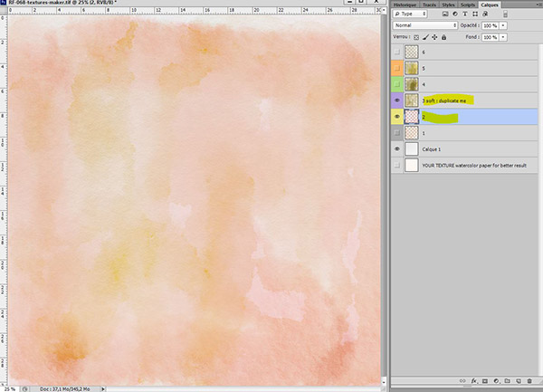Open the layer filter Type dropdown
The image size is (543, 392).
point(413,14)
